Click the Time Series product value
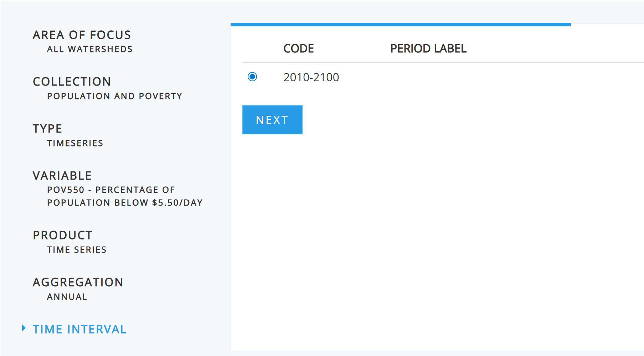This screenshot has width=644, height=356. coord(77,250)
